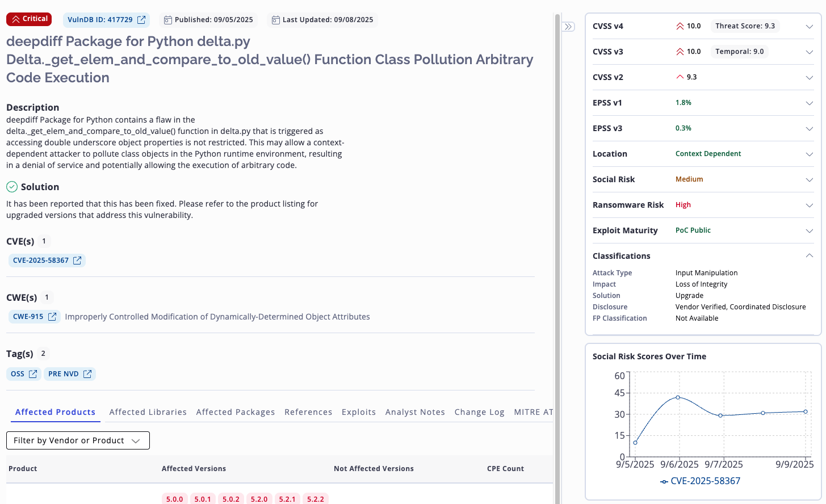Expand the CVSS v2 row
826x504 pixels.
pos(810,78)
